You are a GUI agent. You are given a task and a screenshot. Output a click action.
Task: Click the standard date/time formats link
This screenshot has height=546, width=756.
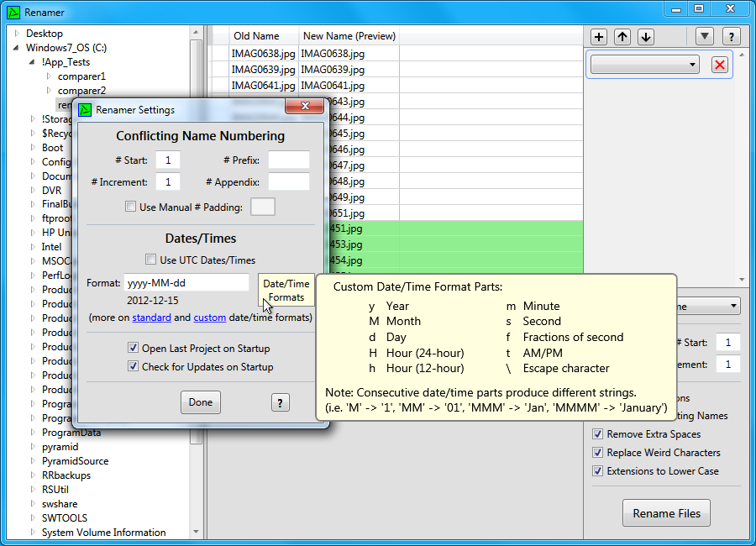coord(151,317)
